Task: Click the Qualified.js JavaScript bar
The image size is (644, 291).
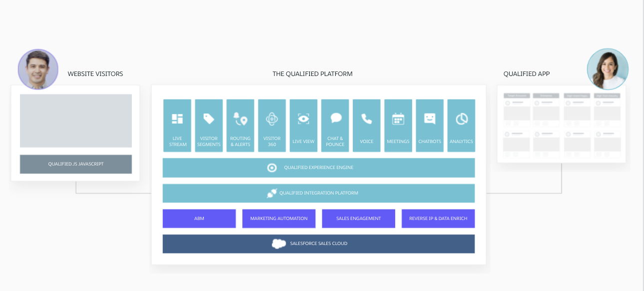Action: pos(76,164)
